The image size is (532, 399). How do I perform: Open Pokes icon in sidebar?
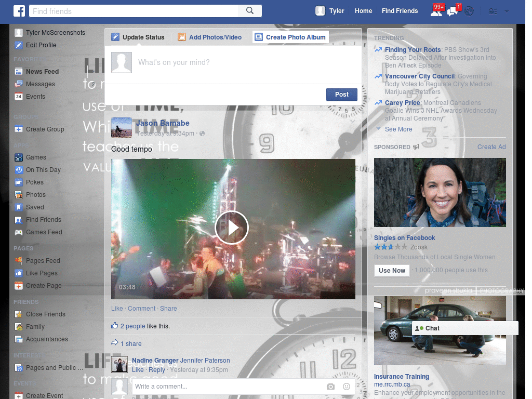pyautogui.click(x=19, y=182)
